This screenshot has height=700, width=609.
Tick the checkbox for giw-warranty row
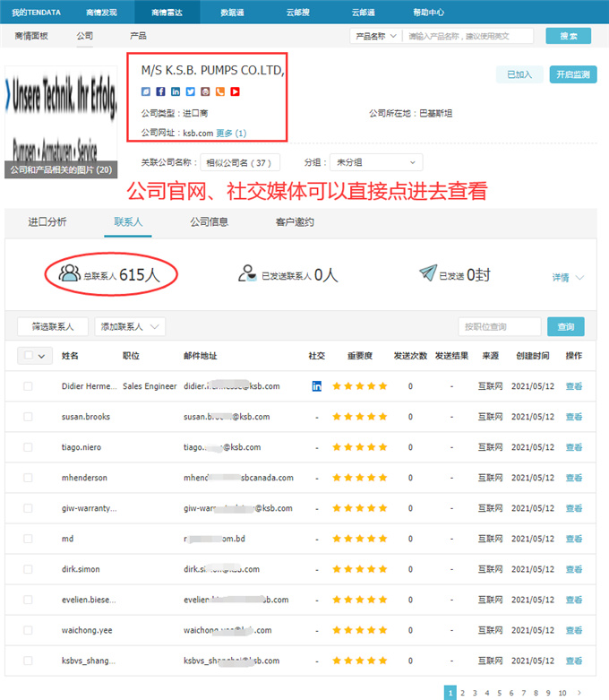28,508
